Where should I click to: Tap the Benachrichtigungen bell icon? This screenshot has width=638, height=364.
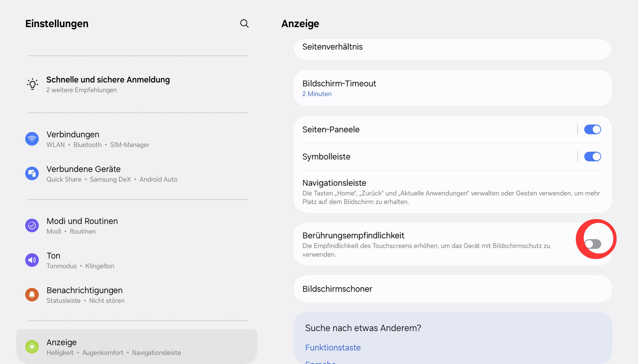(x=32, y=295)
